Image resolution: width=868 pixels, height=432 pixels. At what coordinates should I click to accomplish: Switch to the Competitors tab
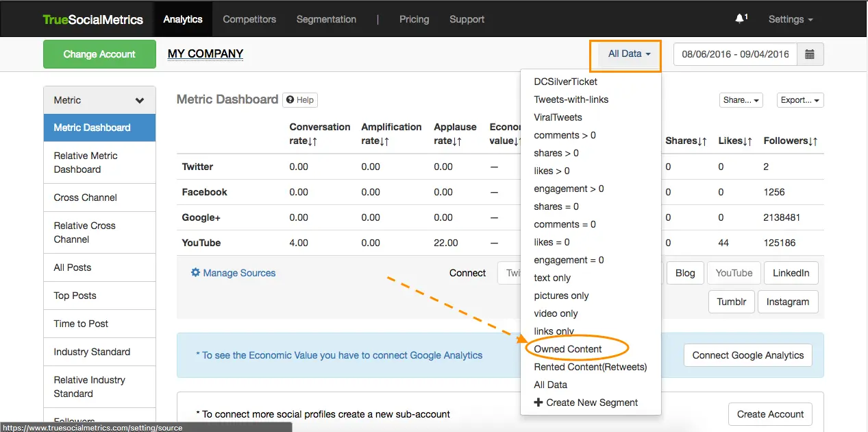point(249,19)
